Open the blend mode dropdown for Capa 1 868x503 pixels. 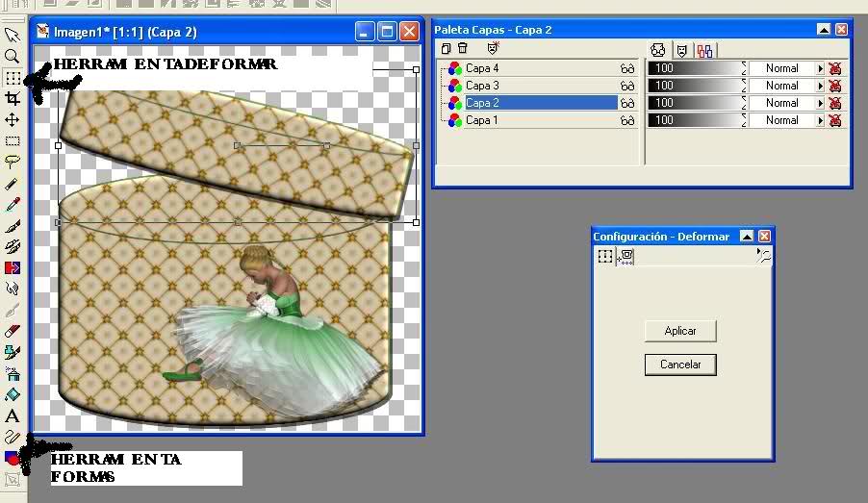click(x=821, y=120)
